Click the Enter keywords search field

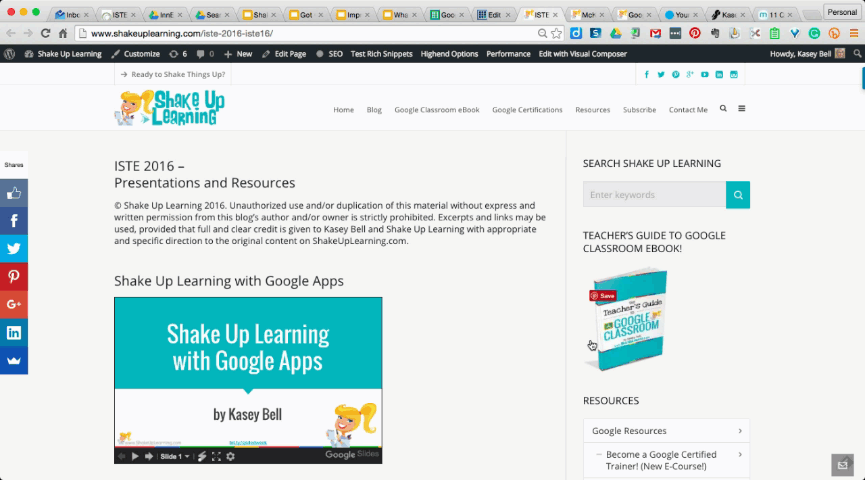654,195
